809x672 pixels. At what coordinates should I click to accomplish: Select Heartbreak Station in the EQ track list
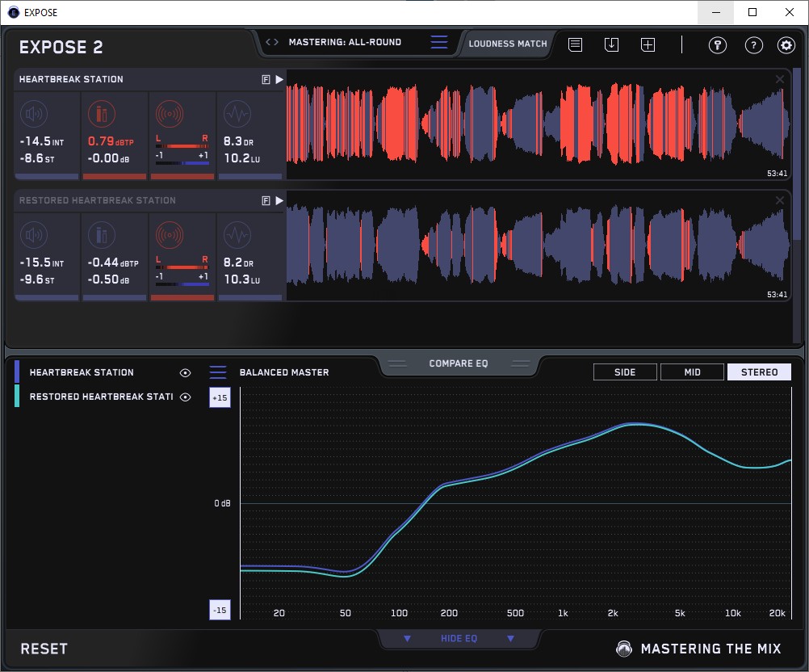coord(82,372)
